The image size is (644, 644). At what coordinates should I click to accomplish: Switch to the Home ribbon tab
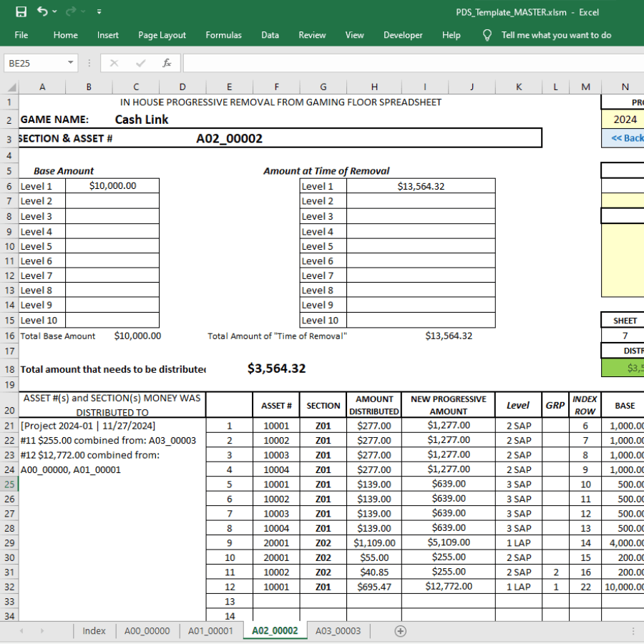(x=66, y=35)
